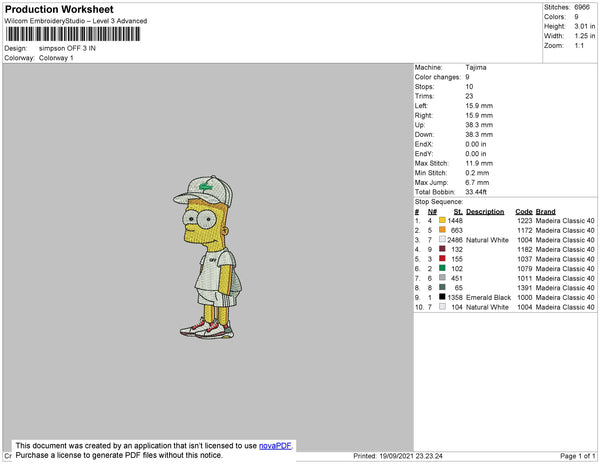Select the yellow swatch for code 1223
The height and width of the screenshot is (464, 600).
(x=442, y=220)
